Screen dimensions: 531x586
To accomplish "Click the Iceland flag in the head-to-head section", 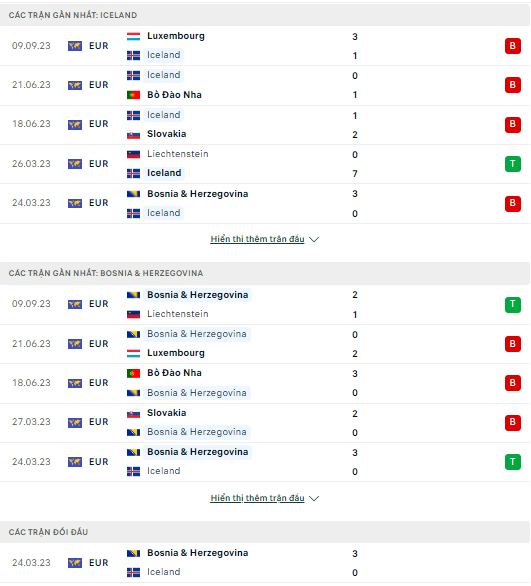I will coord(133,572).
